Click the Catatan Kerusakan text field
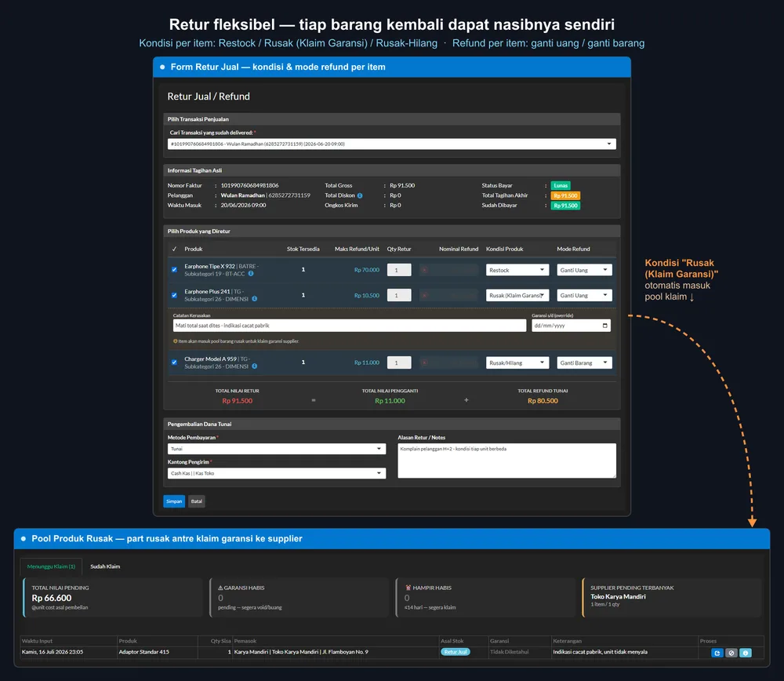Image resolution: width=784 pixels, height=681 pixels. 349,326
